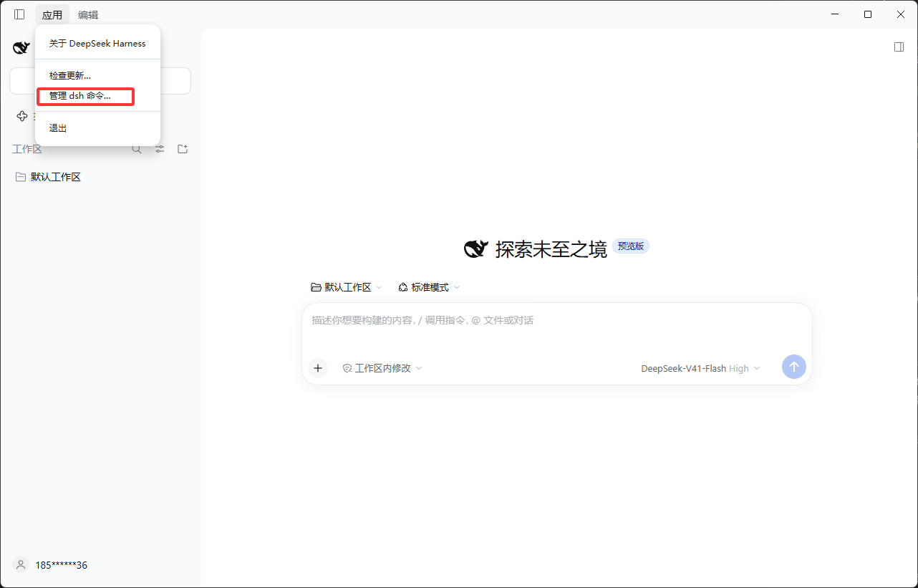The height and width of the screenshot is (588, 918).
Task: Open the DeepSeek-V41-Flash model selector
Action: pos(700,368)
